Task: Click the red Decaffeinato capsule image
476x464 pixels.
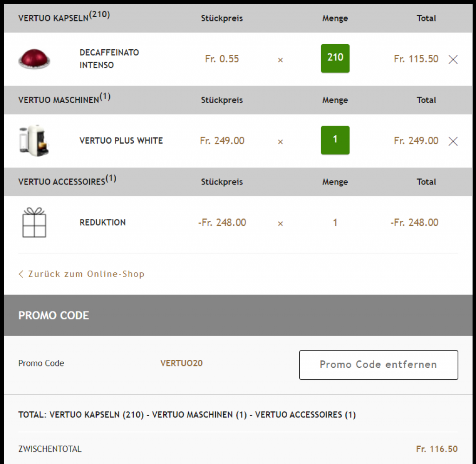Action: 34,59
